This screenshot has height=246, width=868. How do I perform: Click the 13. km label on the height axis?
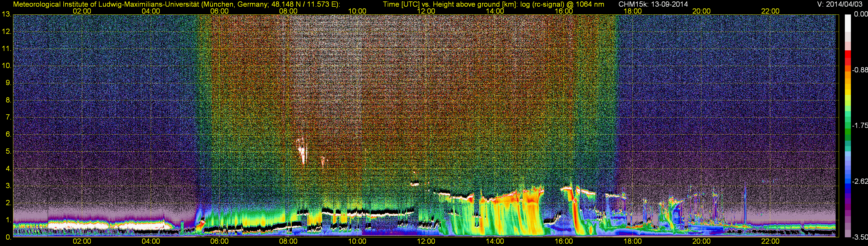7,14
